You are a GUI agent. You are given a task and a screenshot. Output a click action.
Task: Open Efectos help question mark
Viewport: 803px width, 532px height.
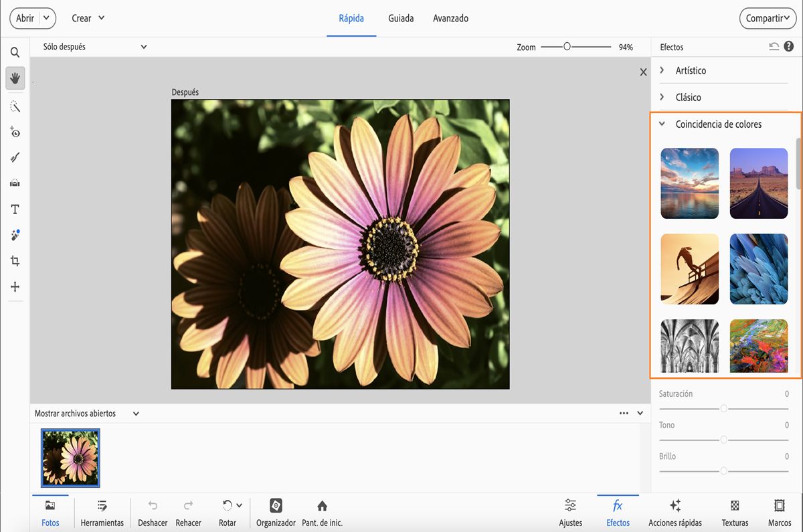pyautogui.click(x=789, y=46)
